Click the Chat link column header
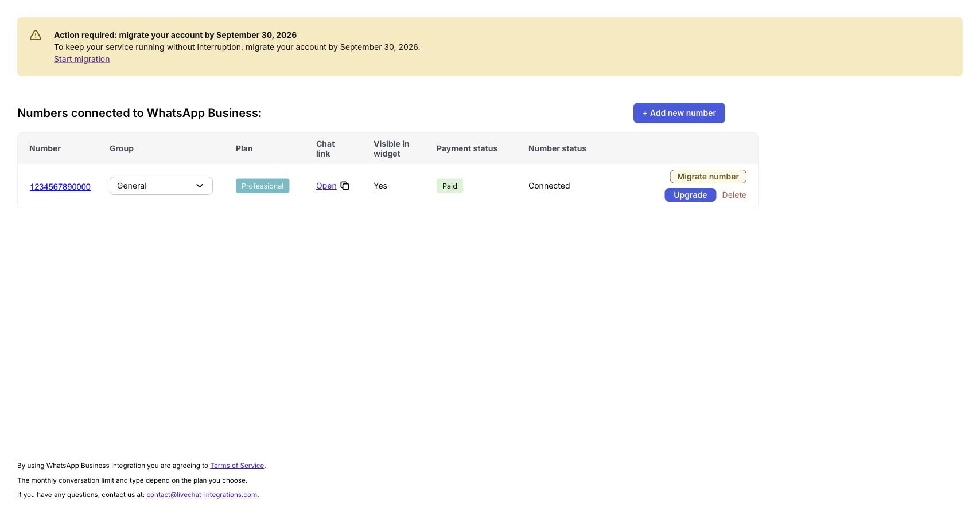980x528 pixels. pyautogui.click(x=325, y=148)
